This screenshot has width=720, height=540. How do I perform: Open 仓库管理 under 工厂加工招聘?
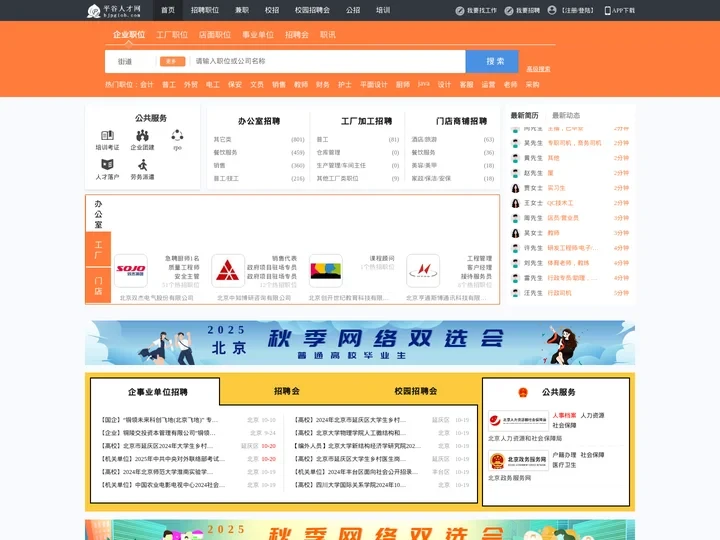click(x=328, y=152)
